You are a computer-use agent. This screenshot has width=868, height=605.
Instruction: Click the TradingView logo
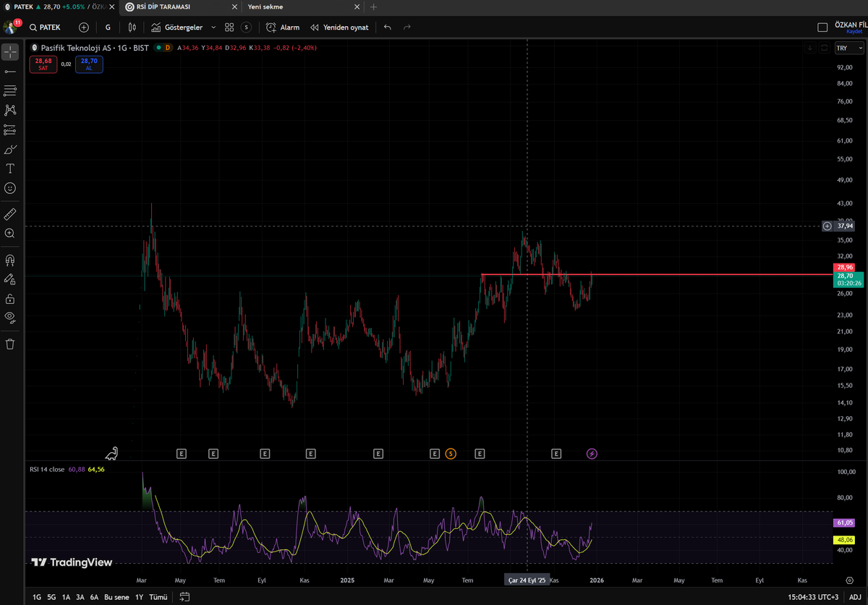tap(72, 562)
